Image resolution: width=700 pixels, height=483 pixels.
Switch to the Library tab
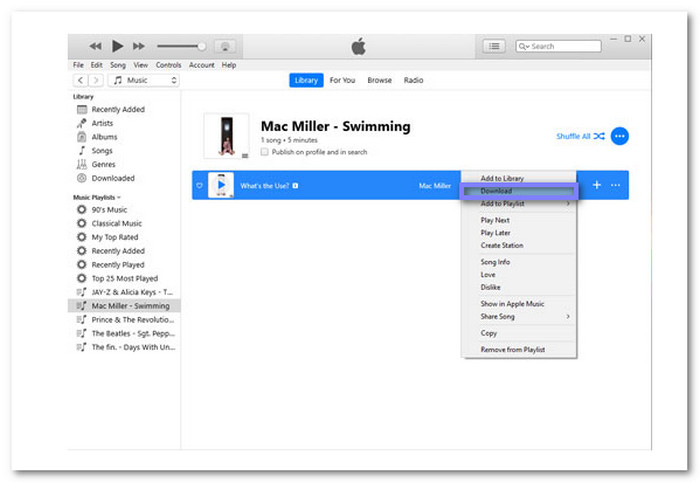pos(306,80)
